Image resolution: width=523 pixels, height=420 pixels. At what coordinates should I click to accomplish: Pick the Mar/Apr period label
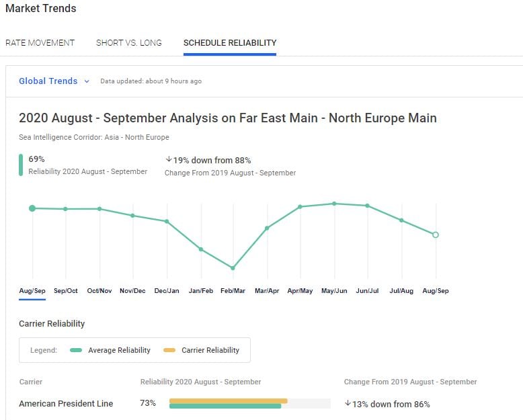(x=267, y=291)
